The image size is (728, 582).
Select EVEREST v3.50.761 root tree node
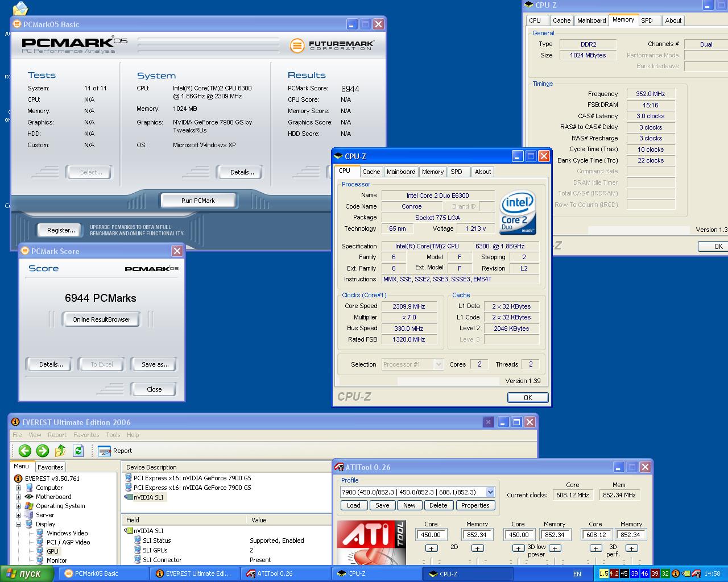click(x=47, y=479)
